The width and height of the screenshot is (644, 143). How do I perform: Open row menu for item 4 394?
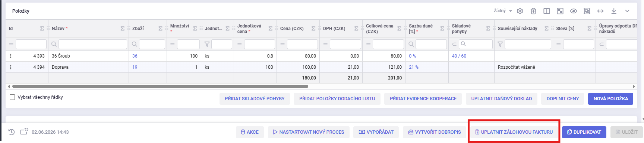point(10,67)
